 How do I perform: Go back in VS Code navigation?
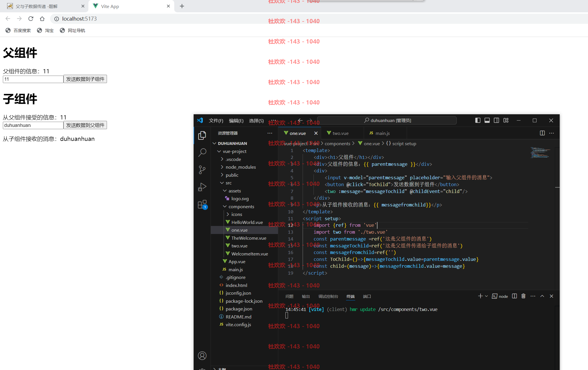(300, 120)
